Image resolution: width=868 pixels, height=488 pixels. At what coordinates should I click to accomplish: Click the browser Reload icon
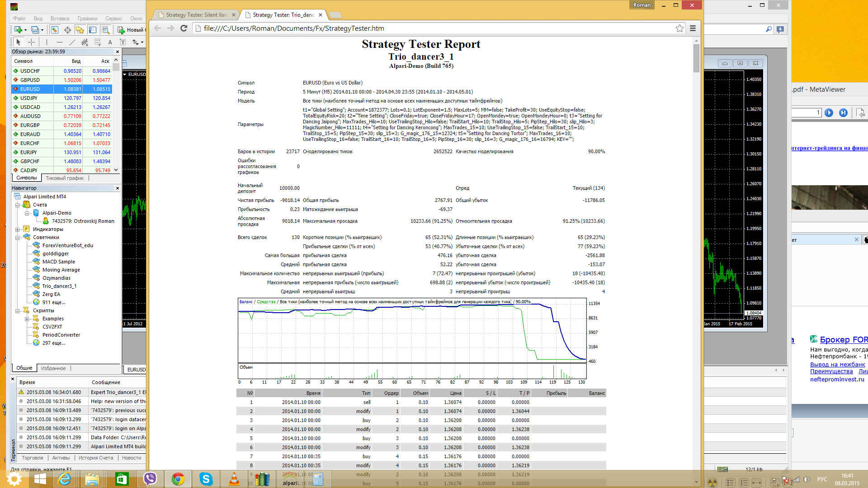184,28
